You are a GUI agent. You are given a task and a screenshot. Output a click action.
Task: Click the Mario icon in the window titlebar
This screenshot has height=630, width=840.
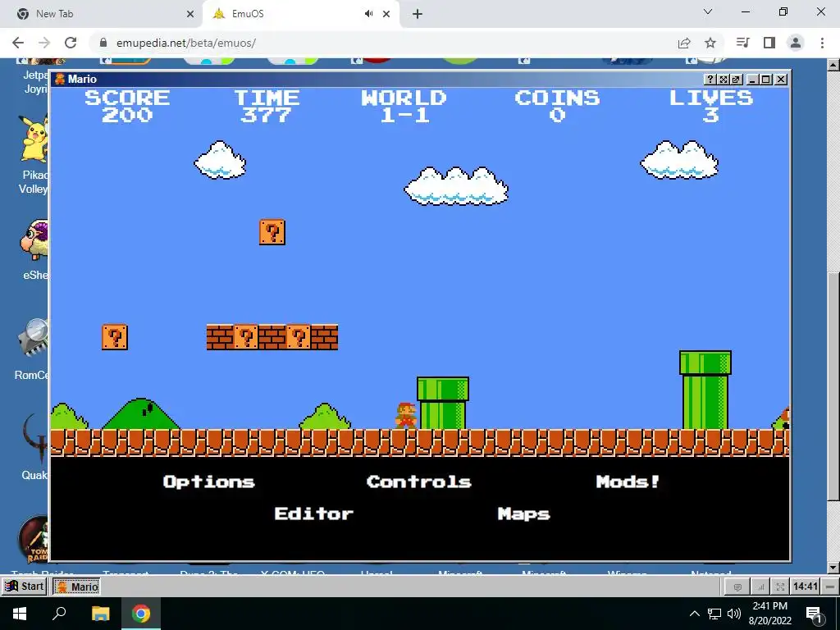tap(60, 80)
